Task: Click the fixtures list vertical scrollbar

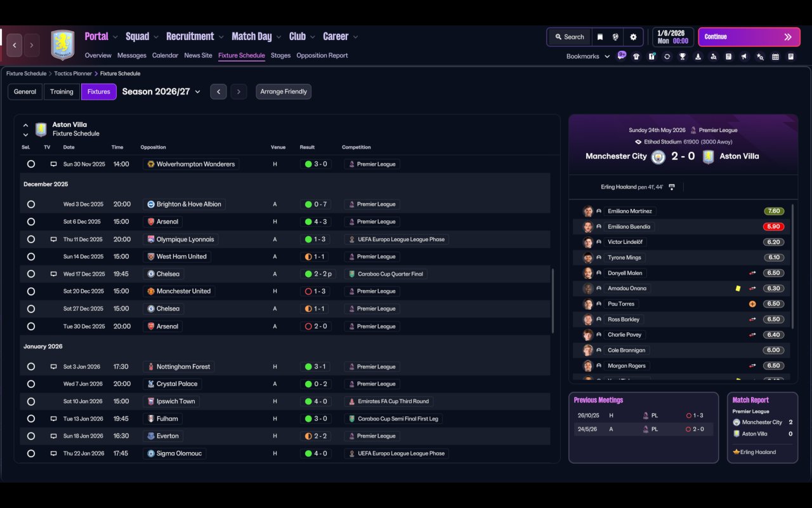Action: (x=553, y=300)
